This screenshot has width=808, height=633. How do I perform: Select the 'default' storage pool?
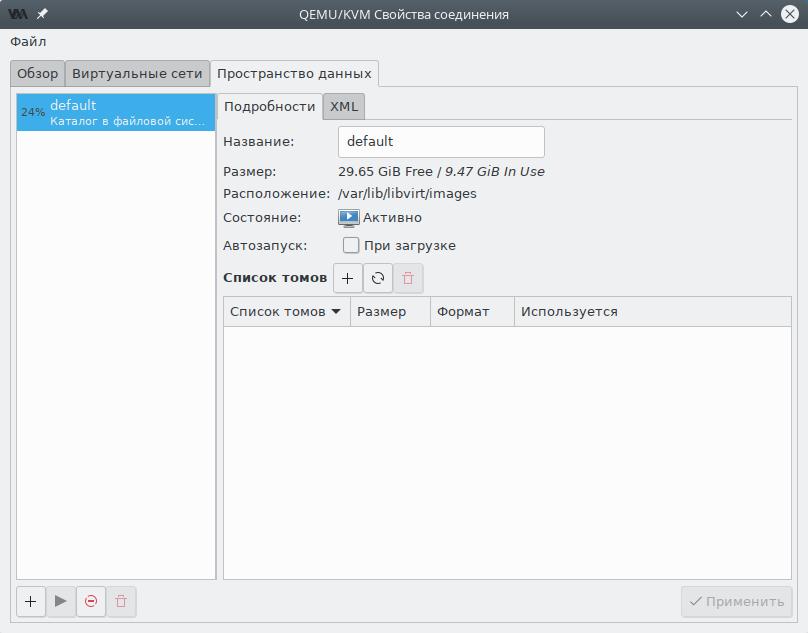(116, 112)
